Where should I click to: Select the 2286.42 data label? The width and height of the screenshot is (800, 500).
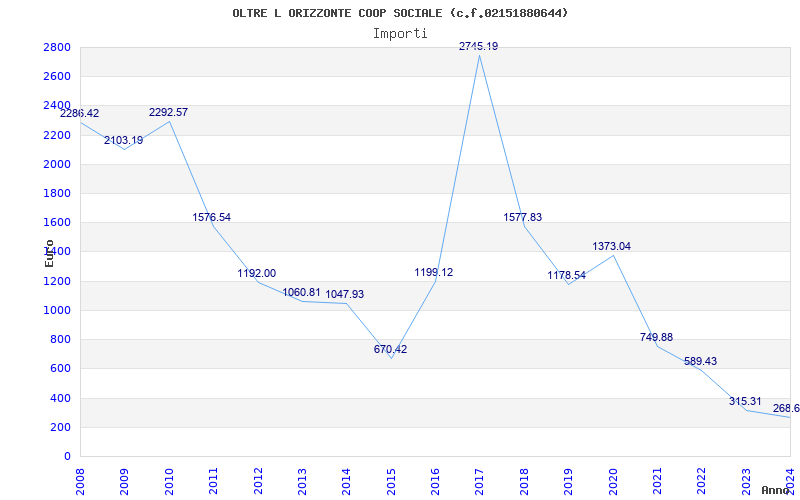tap(80, 113)
